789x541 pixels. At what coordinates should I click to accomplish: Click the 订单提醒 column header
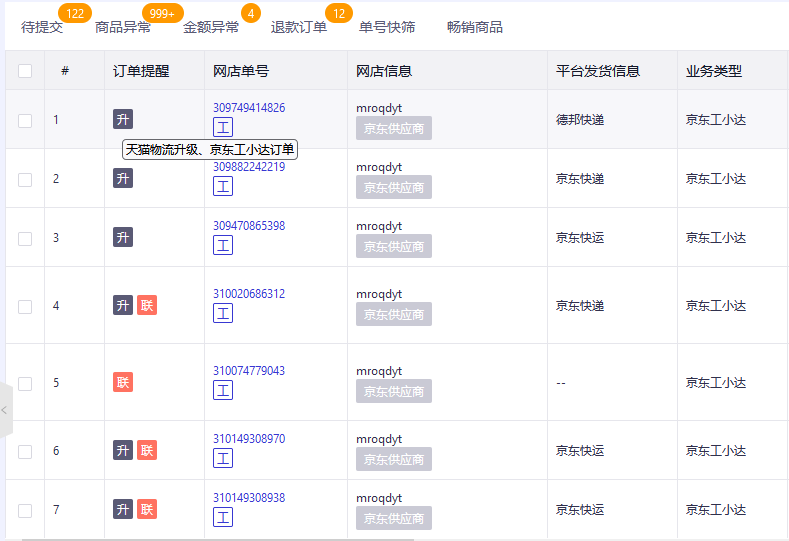click(141, 71)
